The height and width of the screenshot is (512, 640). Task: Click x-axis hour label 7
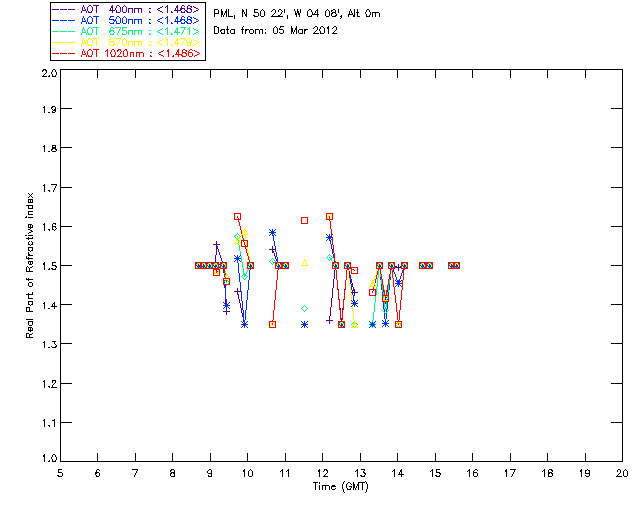(135, 473)
